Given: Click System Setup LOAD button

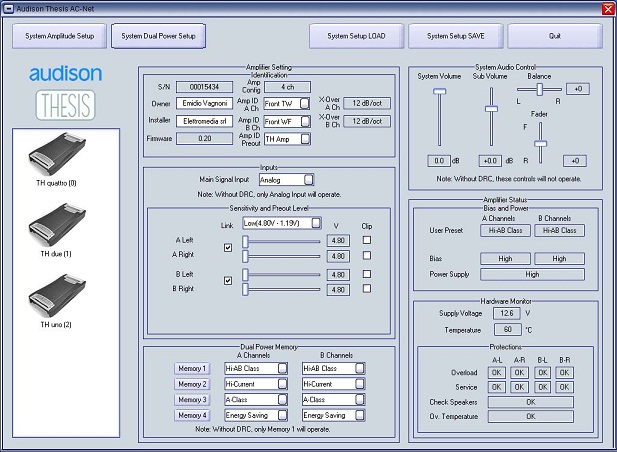Looking at the screenshot, I should point(357,36).
